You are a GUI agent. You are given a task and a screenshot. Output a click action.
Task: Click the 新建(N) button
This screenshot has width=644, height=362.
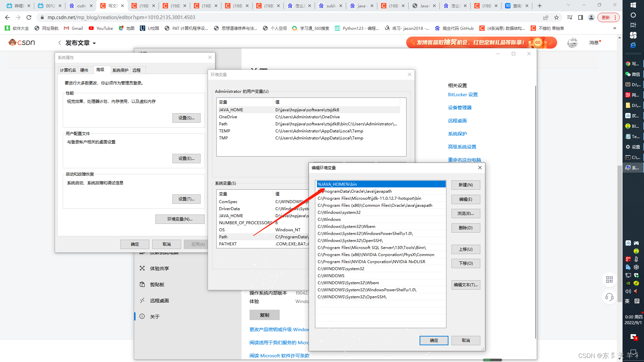click(466, 185)
